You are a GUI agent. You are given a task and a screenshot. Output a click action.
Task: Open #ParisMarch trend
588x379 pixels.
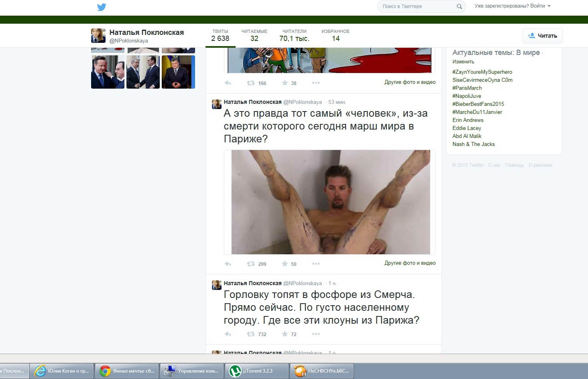(467, 88)
